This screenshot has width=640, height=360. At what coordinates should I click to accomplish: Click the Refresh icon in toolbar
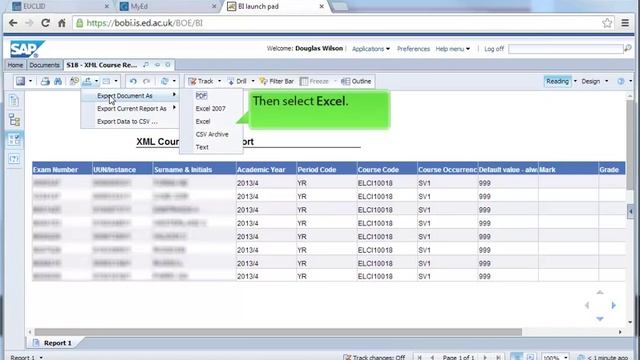[x=164, y=81]
